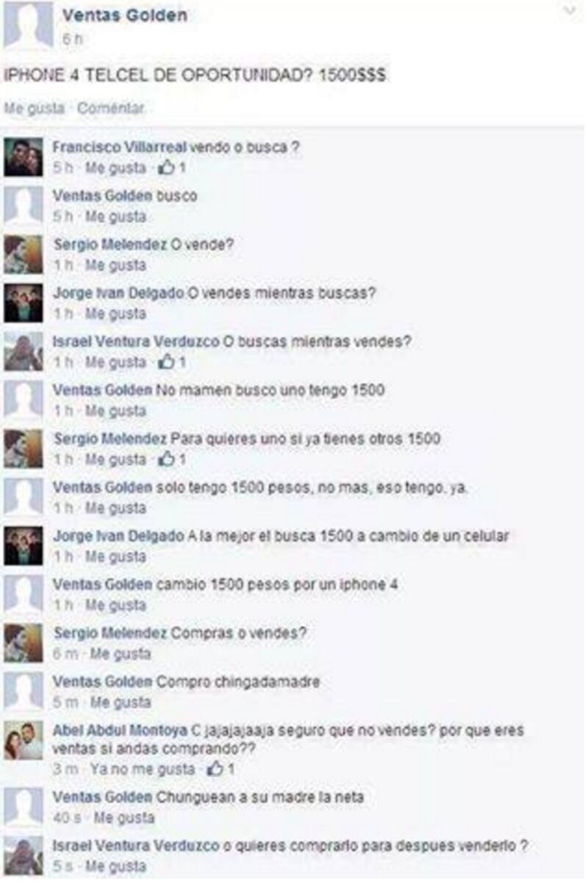This screenshot has height=888, width=588.
Task: Open Israel Ventura Verduzco's name on 'O buscas mientras vendes?' comment
Action: tap(136, 342)
